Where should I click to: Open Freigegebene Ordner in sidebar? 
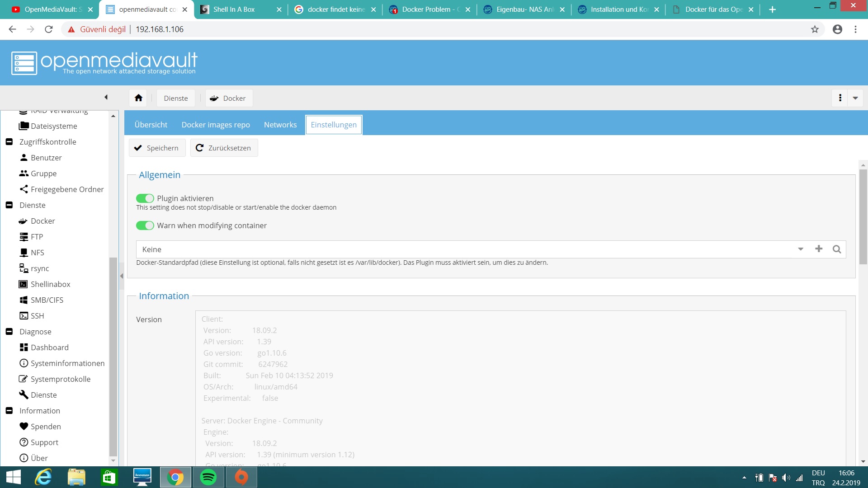pyautogui.click(x=67, y=189)
